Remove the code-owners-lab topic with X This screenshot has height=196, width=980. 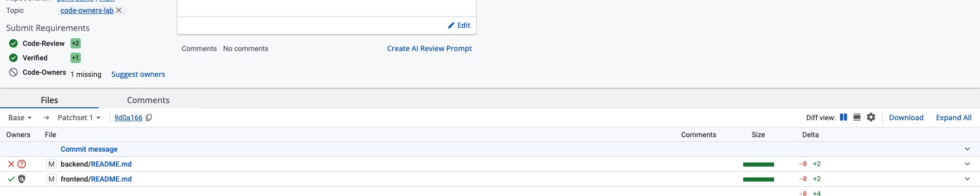coord(119,10)
